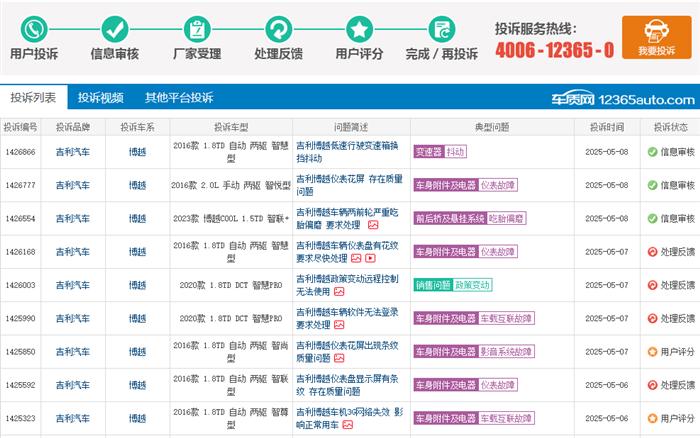700x438 pixels.
Task: Switch to the 投诉列表 tab
Action: point(33,97)
